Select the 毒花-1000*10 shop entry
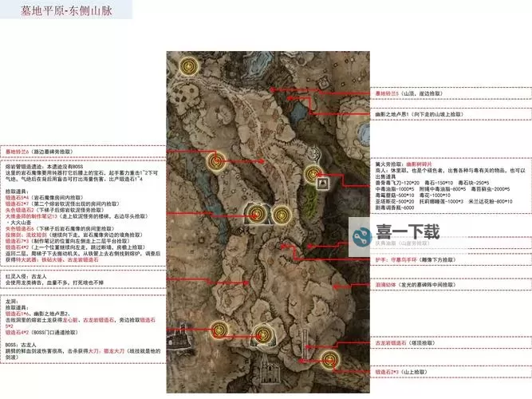532x399 pixels. point(435,196)
